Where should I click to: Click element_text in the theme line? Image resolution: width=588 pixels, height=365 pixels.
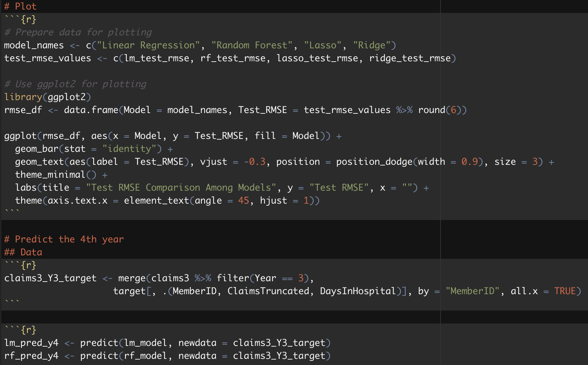point(156,201)
